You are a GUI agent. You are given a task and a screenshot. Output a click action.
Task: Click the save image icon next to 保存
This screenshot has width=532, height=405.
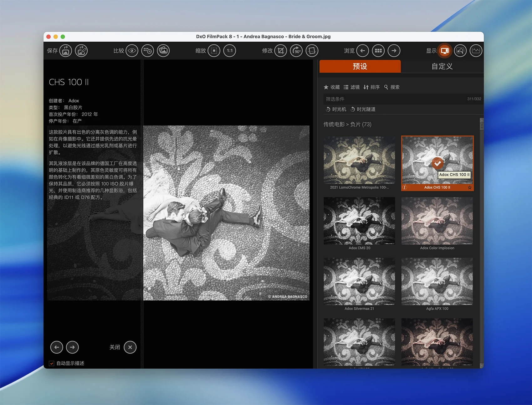65,51
